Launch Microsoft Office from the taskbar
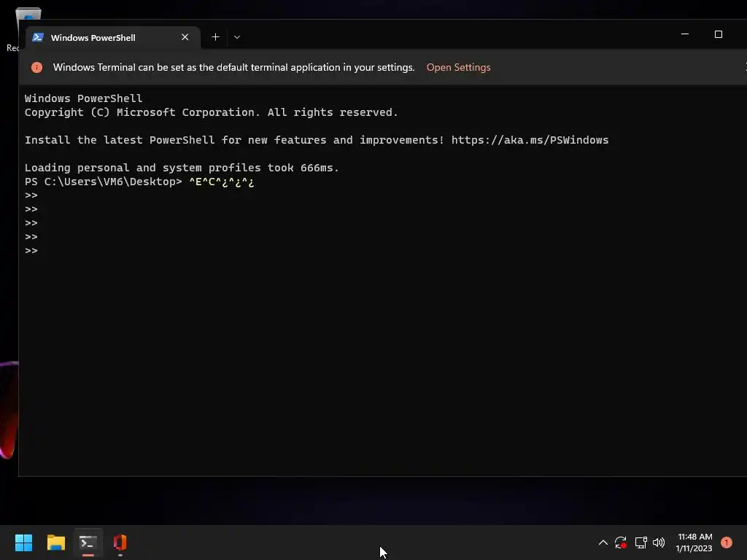The image size is (747, 560). click(120, 542)
